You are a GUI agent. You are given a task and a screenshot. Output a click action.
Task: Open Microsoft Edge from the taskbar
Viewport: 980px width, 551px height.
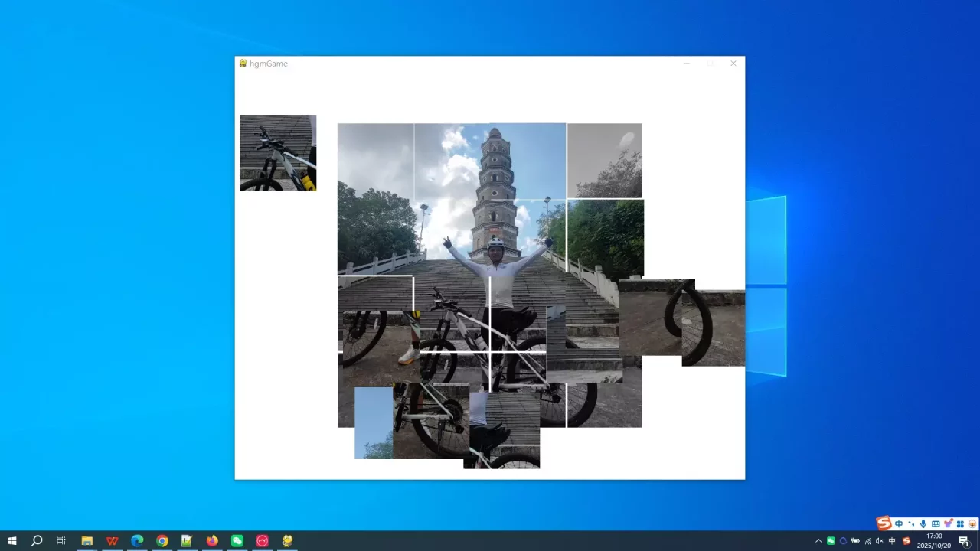(137, 541)
